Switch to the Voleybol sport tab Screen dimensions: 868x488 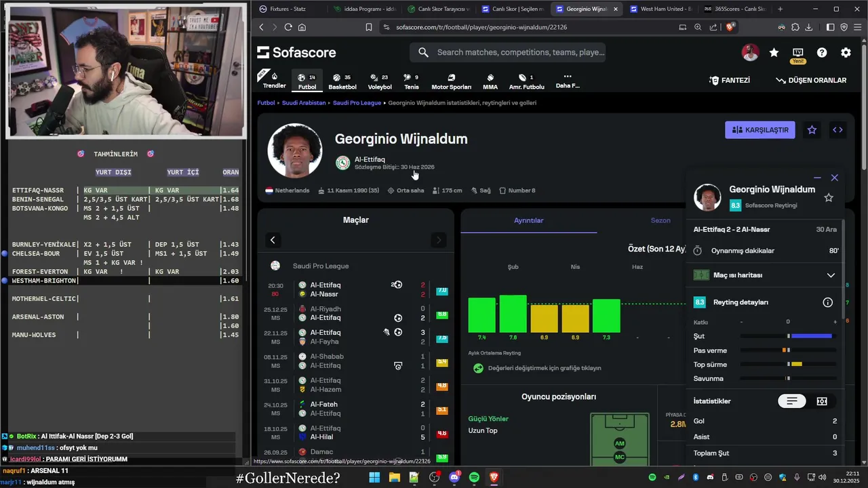[x=380, y=81]
